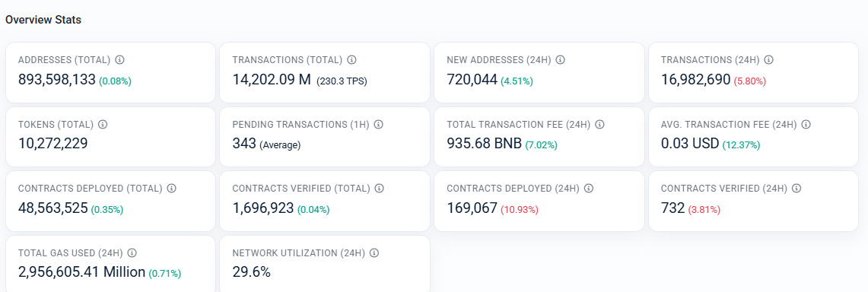The height and width of the screenshot is (292, 868).
Task: Click the 935.68 BNB fee value
Action: pos(485,144)
